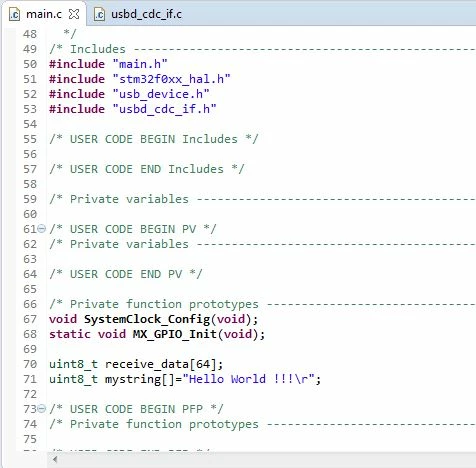Click void SystemClock_Config(void); prototype
The height and width of the screenshot is (468, 476).
pos(154,319)
